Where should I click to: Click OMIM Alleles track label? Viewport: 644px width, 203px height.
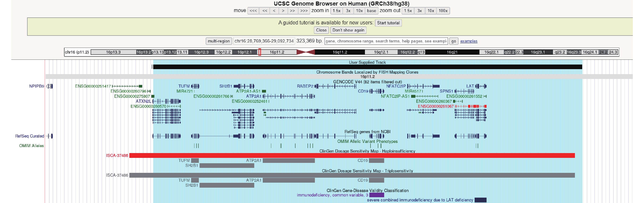[32, 146]
